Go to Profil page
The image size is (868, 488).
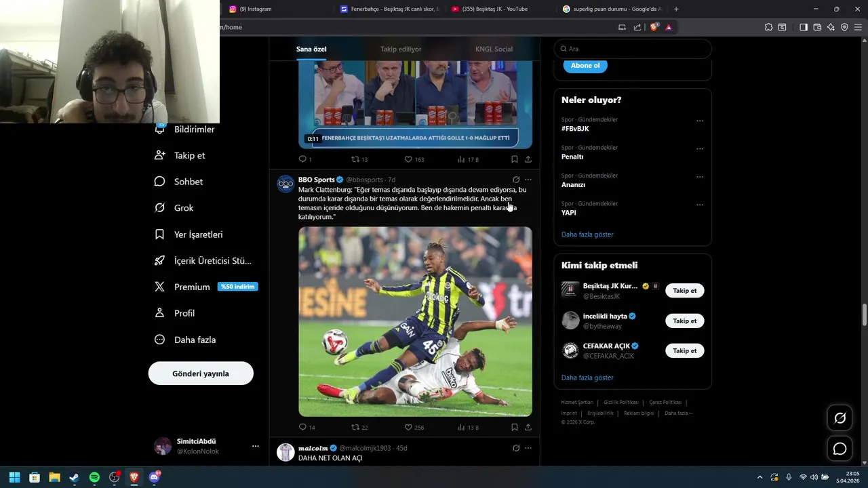[174, 313]
